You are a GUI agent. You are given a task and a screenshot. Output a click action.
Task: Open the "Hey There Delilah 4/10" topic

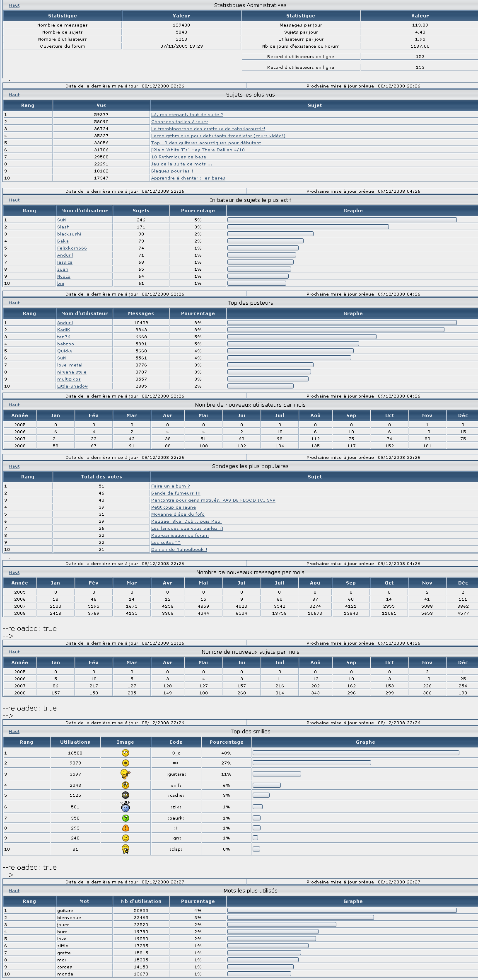click(x=198, y=150)
